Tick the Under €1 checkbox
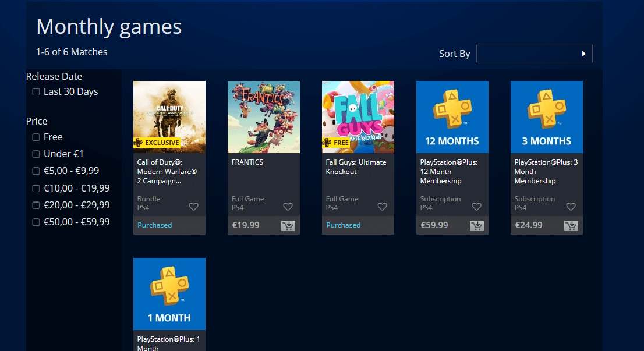 [36, 154]
